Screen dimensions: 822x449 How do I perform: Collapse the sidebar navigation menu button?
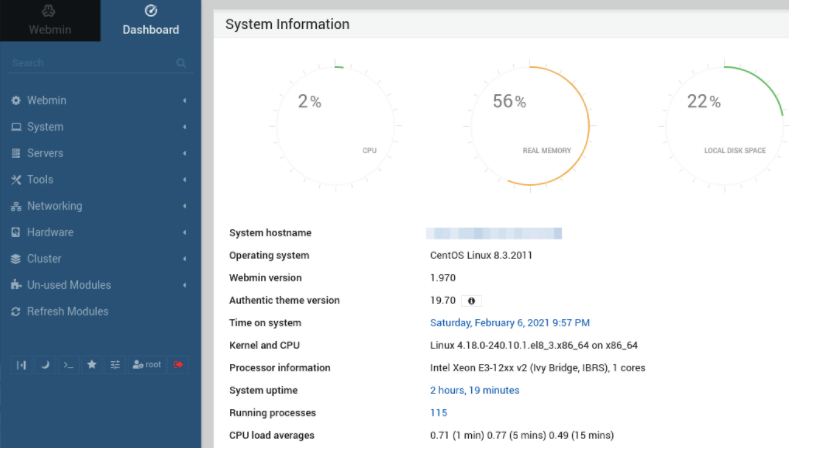pos(21,365)
